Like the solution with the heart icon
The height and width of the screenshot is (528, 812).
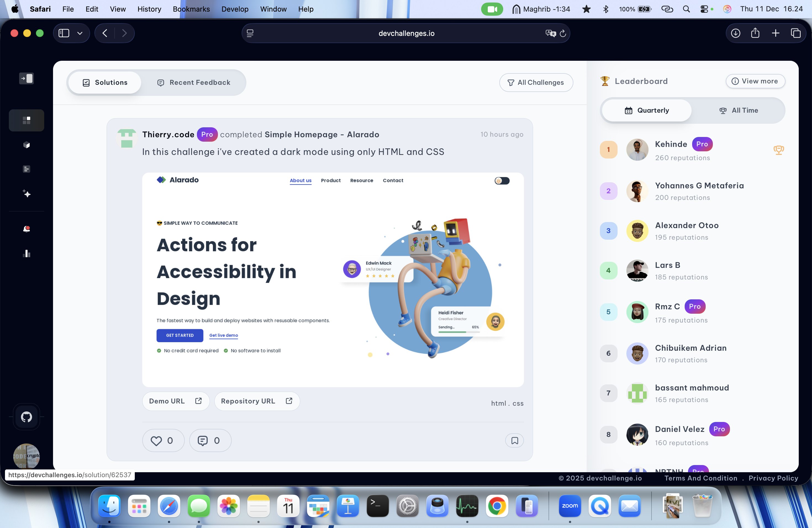click(163, 441)
